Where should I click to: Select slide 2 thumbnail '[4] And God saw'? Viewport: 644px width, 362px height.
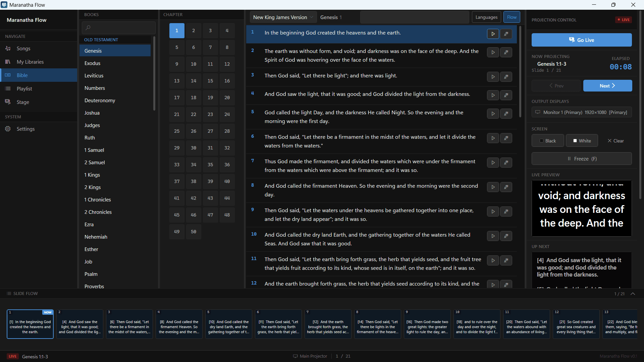click(79, 324)
